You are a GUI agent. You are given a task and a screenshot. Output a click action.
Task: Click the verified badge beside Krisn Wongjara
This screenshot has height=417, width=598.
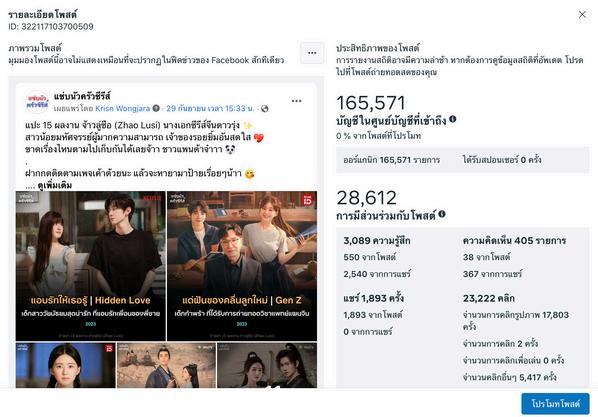point(156,108)
